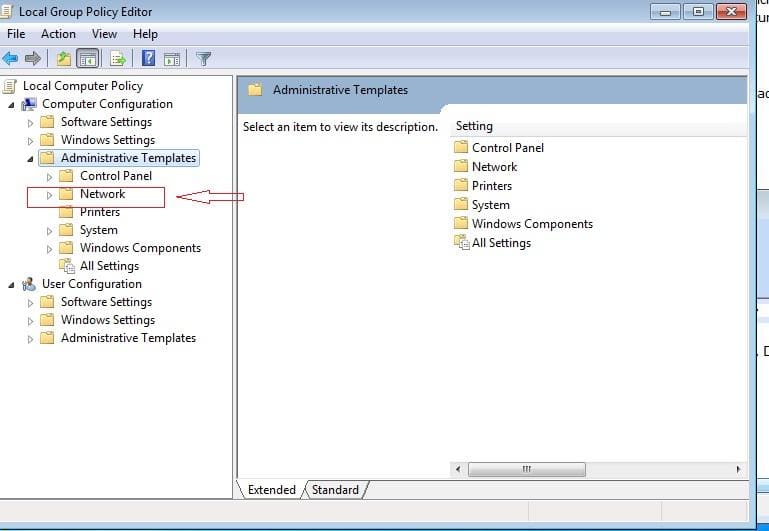Image resolution: width=769 pixels, height=531 pixels.
Task: Toggle Show/Hide Console Tree toolbar icon
Action: pyautogui.click(x=88, y=59)
